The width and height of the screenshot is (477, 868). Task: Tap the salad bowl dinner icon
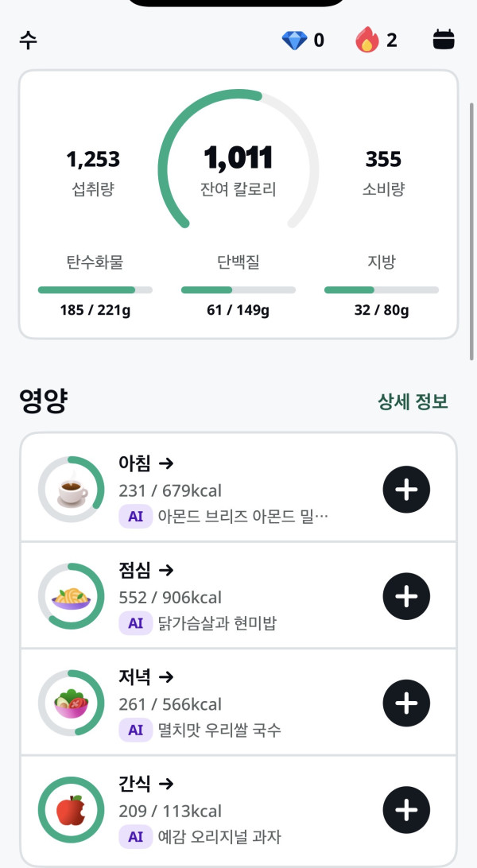tap(72, 703)
